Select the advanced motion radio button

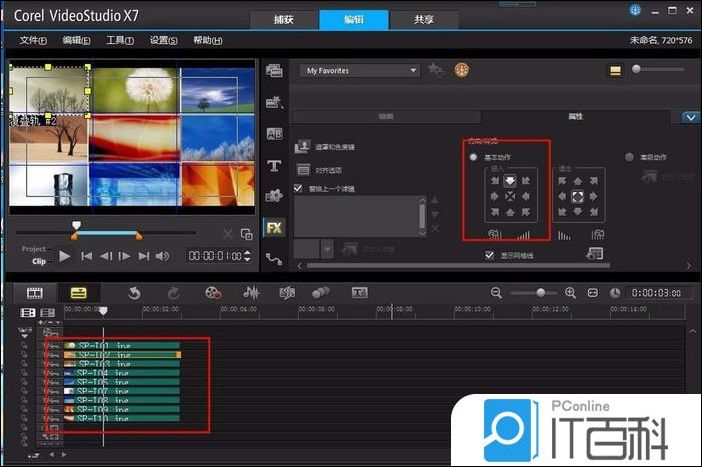[x=629, y=157]
